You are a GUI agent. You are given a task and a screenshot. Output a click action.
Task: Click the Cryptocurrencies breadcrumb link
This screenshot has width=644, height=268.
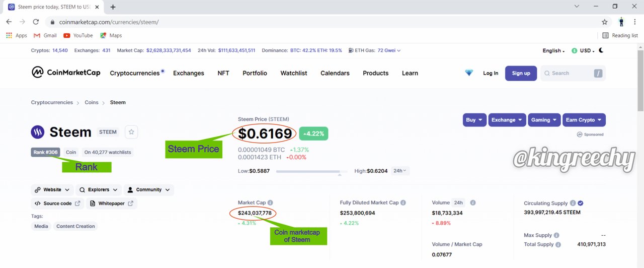coord(52,102)
